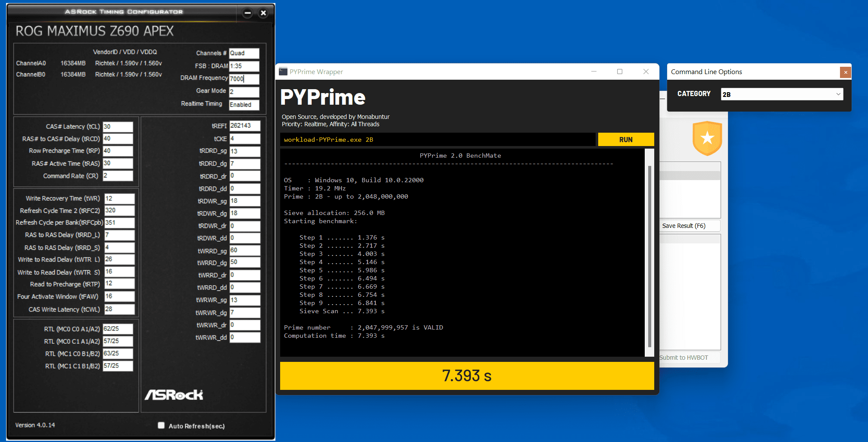Click the Channels # field showing Quad
The width and height of the screenshot is (868, 442).
click(x=244, y=53)
